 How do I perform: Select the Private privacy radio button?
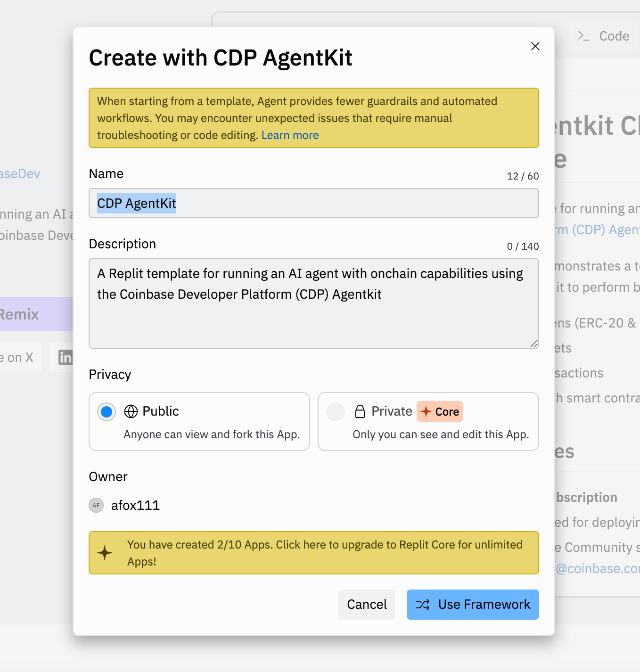tap(336, 411)
